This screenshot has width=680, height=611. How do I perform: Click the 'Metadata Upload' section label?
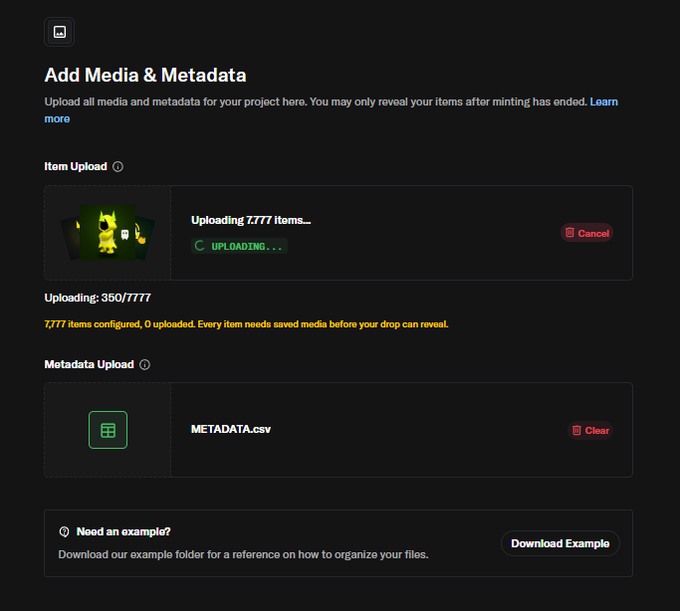coord(89,365)
